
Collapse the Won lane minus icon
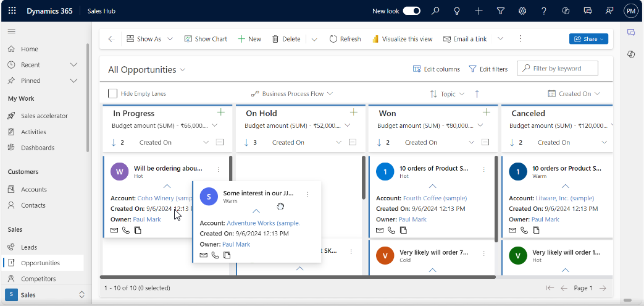(485, 142)
